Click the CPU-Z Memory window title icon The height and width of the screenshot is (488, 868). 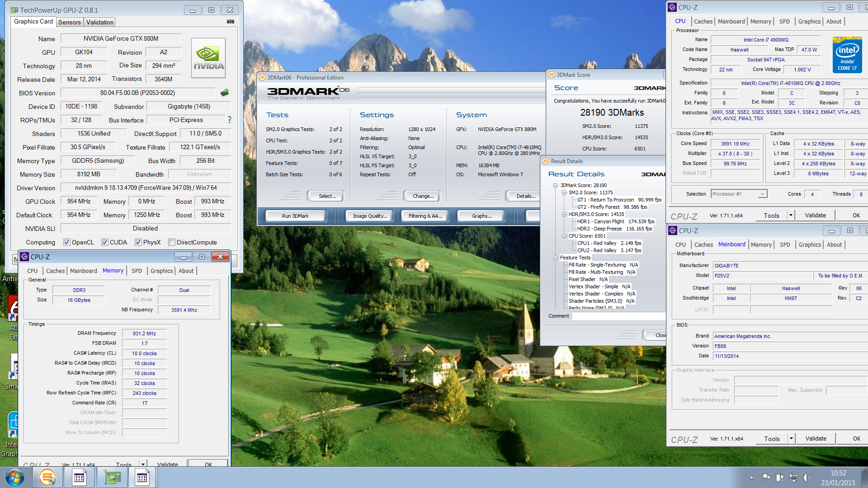pos(24,257)
